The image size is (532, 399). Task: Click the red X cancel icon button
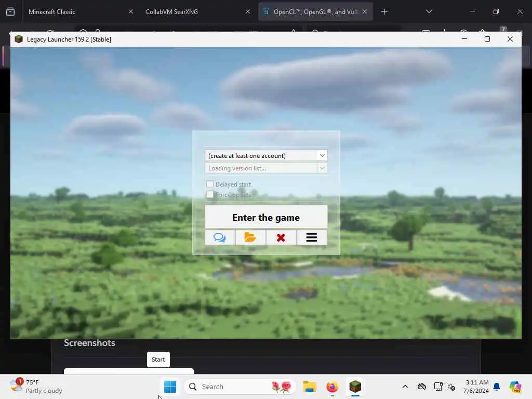point(281,237)
